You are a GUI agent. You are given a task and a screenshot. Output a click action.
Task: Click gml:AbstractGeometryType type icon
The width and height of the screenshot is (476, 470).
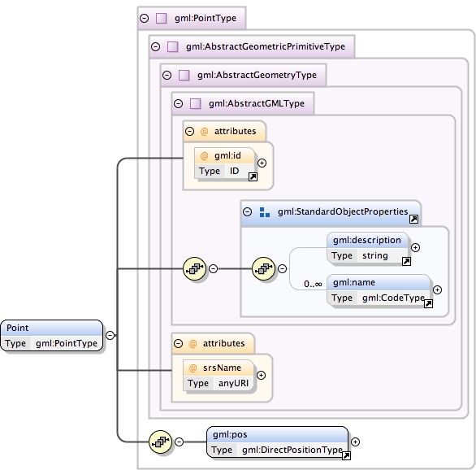point(184,75)
